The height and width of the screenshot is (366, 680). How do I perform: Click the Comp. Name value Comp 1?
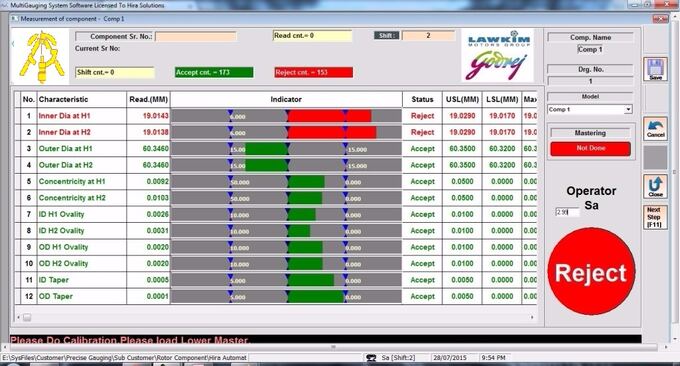590,49
